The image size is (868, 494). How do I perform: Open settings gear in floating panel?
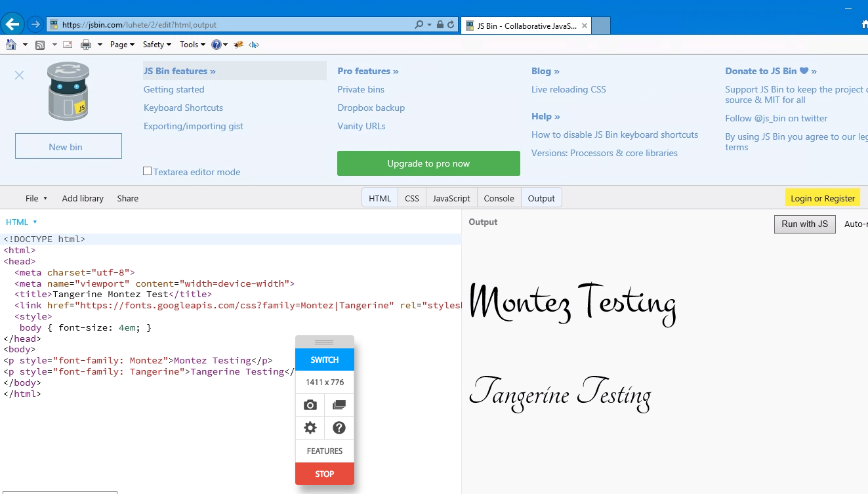click(310, 428)
